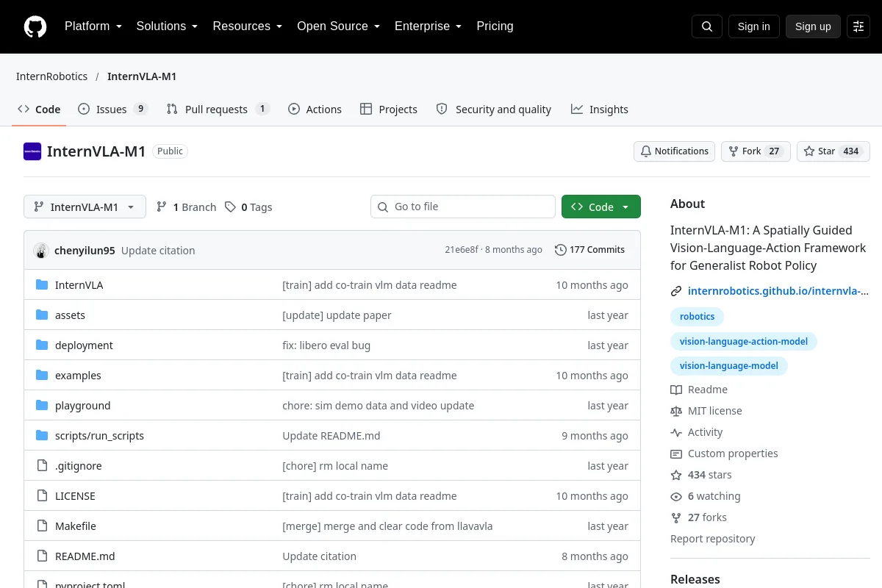
Task: Fork the repository
Action: coord(756,151)
